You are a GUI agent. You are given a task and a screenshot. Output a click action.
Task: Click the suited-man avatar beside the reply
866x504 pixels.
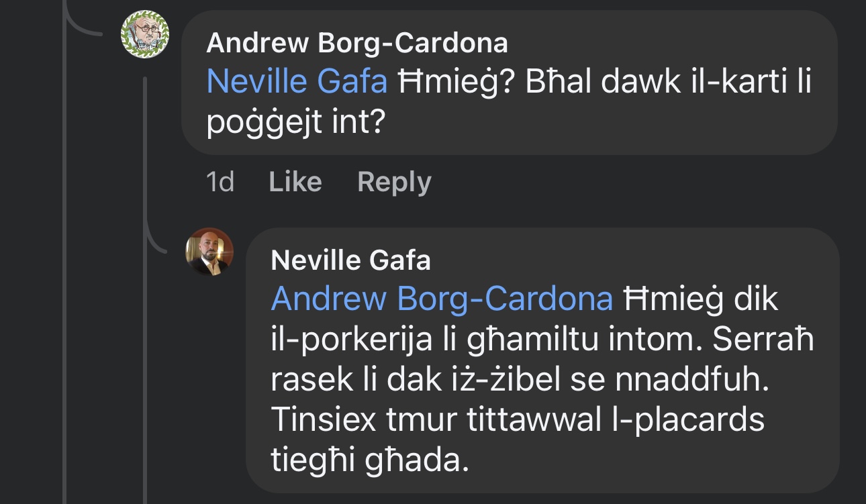(211, 250)
